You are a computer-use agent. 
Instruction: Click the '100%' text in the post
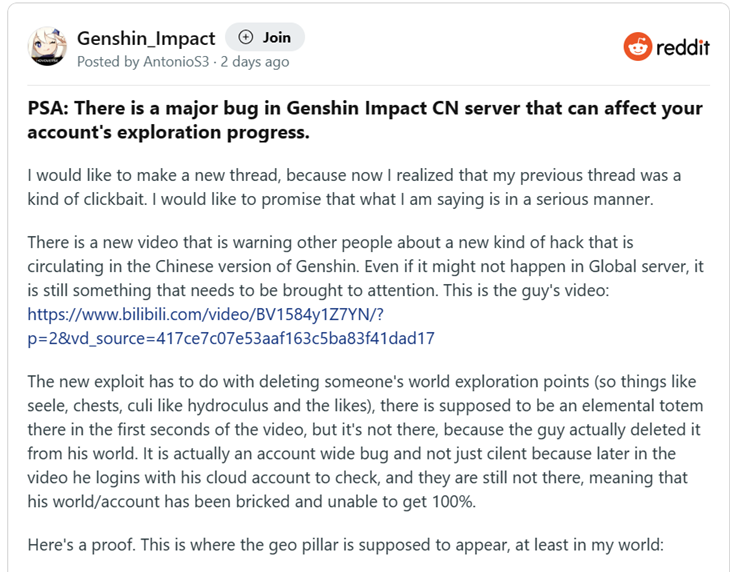coord(454,502)
